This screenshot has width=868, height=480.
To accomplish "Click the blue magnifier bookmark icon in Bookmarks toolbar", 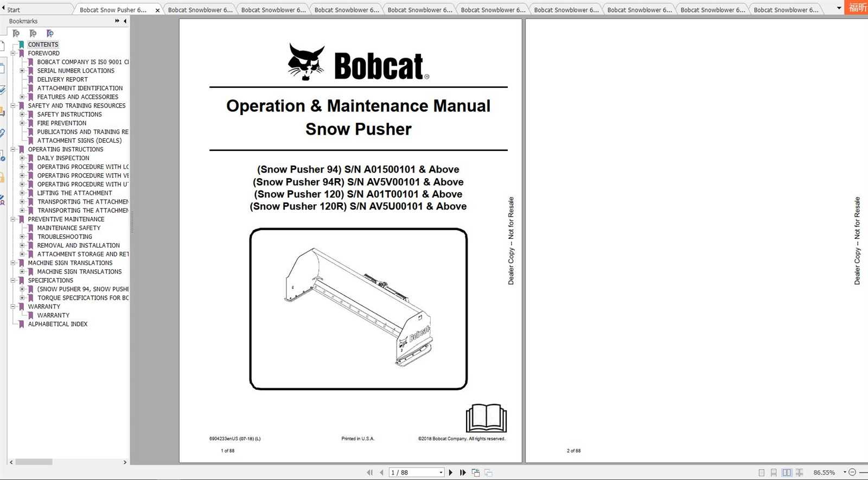I will tap(50, 34).
